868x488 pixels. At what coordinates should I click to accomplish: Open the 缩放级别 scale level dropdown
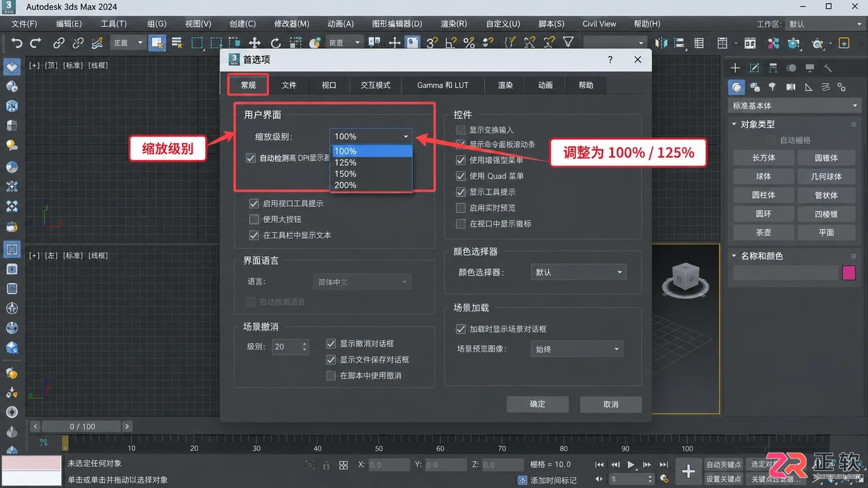371,137
